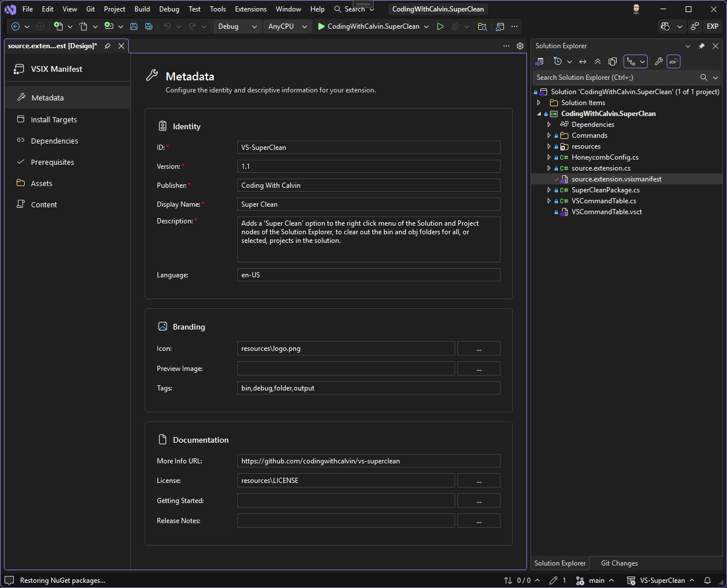
Task: Select Install Targets in the manifest sidebar
Action: point(53,119)
